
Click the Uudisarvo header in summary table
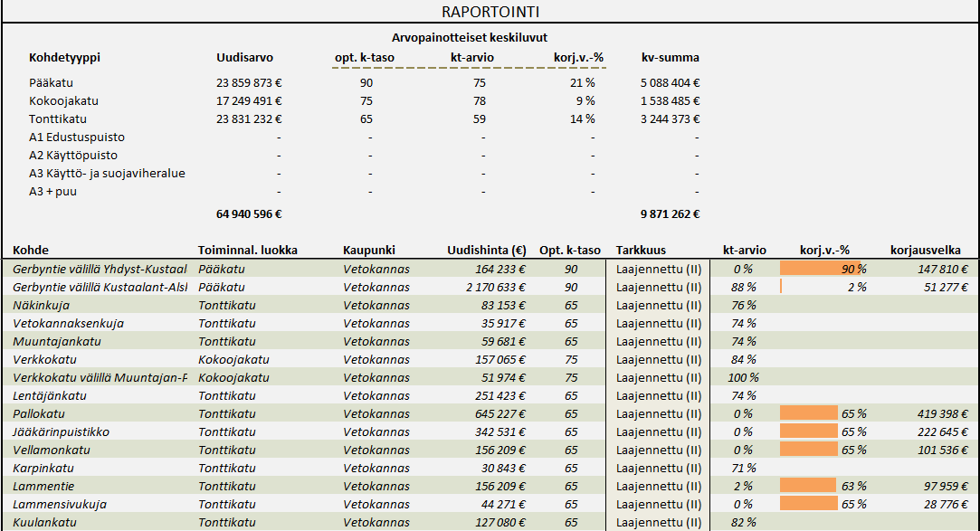pos(244,58)
